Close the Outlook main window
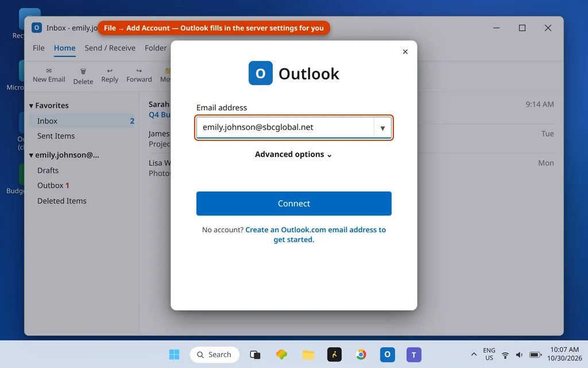Viewport: 588px width, 368px height. tap(548, 28)
